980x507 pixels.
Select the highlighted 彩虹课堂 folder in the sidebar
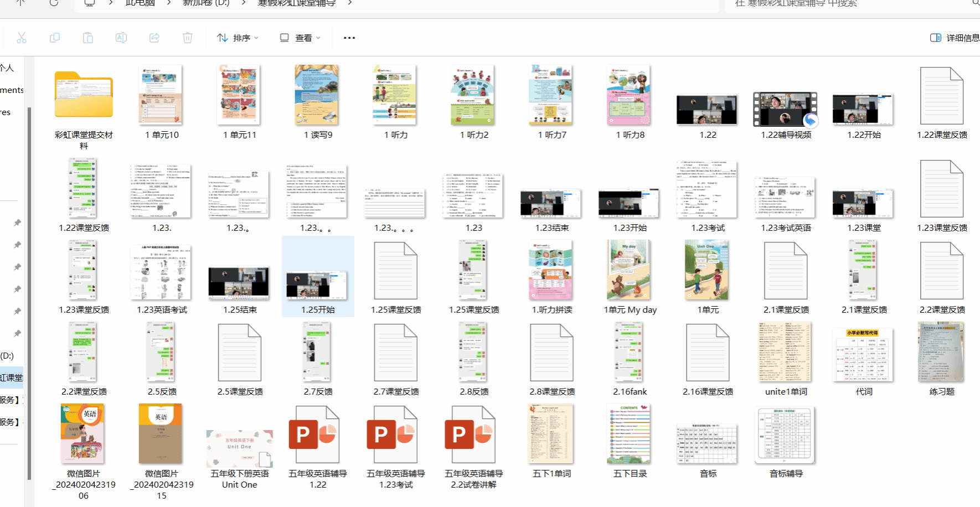pyautogui.click(x=12, y=377)
